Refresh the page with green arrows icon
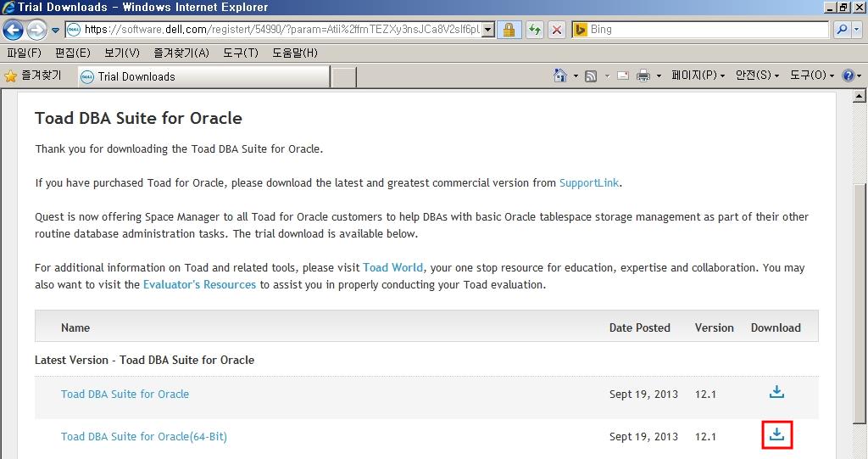868x459 pixels. click(534, 30)
